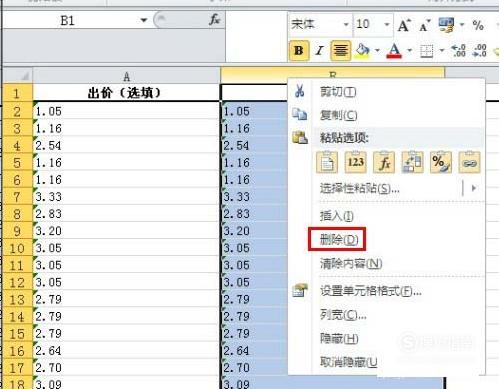This screenshot has width=499, height=389.
Task: Select 清除内容(N) Clear Contents item
Action: (351, 263)
